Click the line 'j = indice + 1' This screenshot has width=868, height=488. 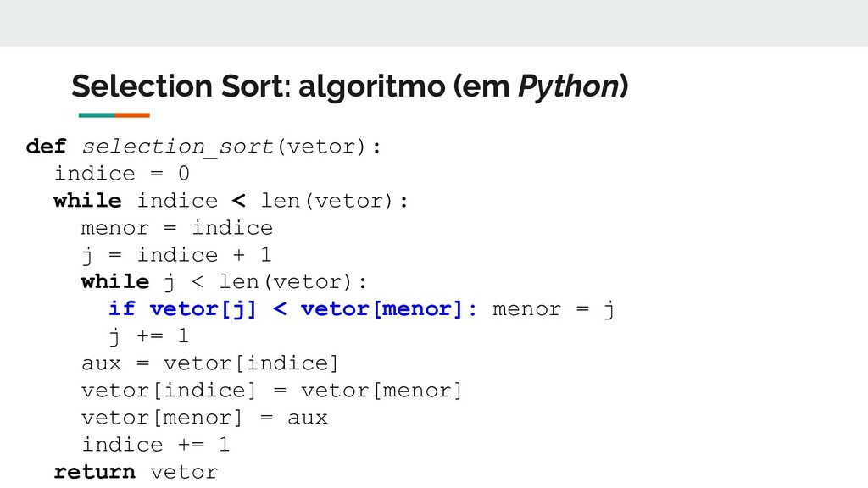pyautogui.click(x=176, y=256)
